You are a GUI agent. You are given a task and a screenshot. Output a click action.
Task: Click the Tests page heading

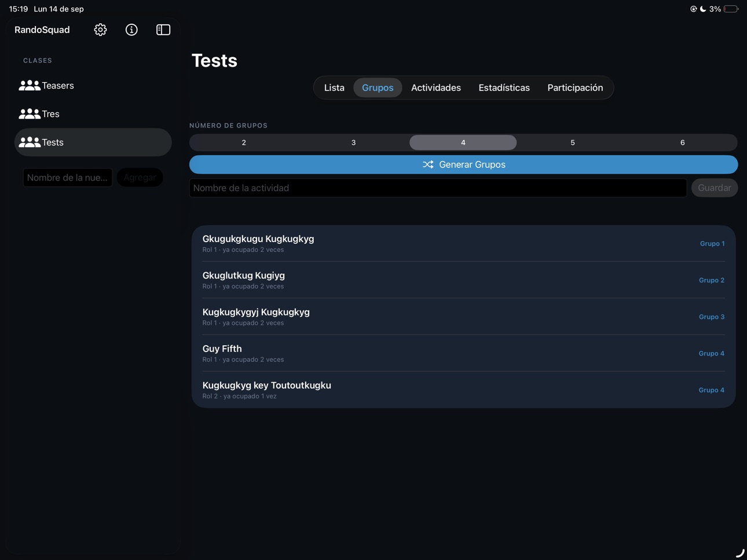click(214, 60)
